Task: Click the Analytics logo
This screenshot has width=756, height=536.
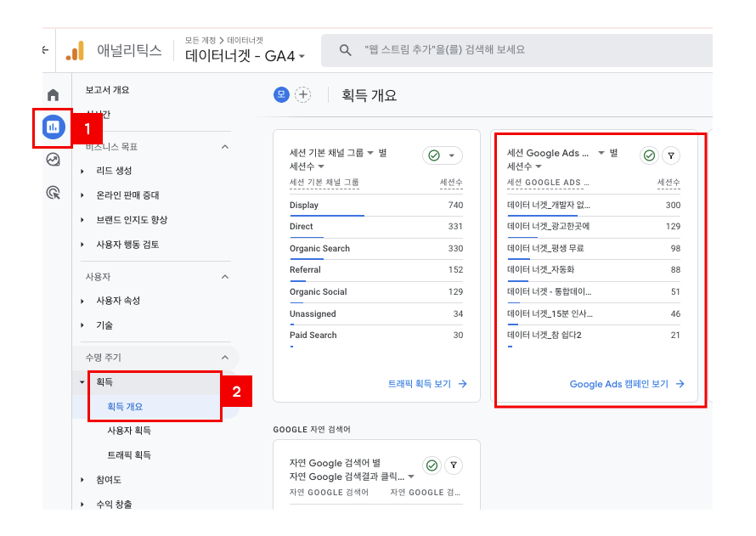Action: [x=76, y=51]
